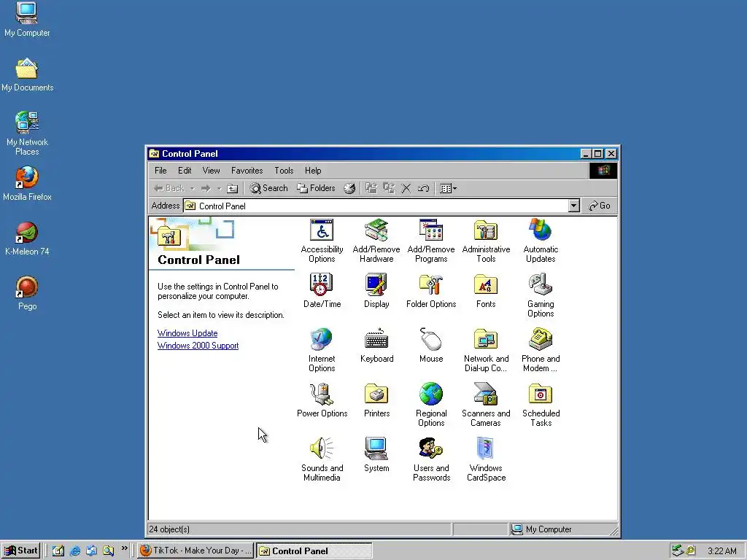This screenshot has height=560, width=747.
Task: Click the History toolbar icon
Action: 349,189
